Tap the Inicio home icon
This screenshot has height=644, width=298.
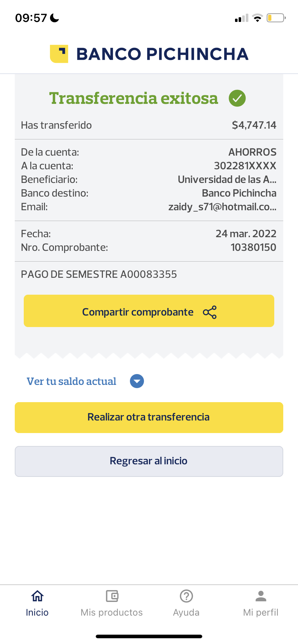(37, 596)
